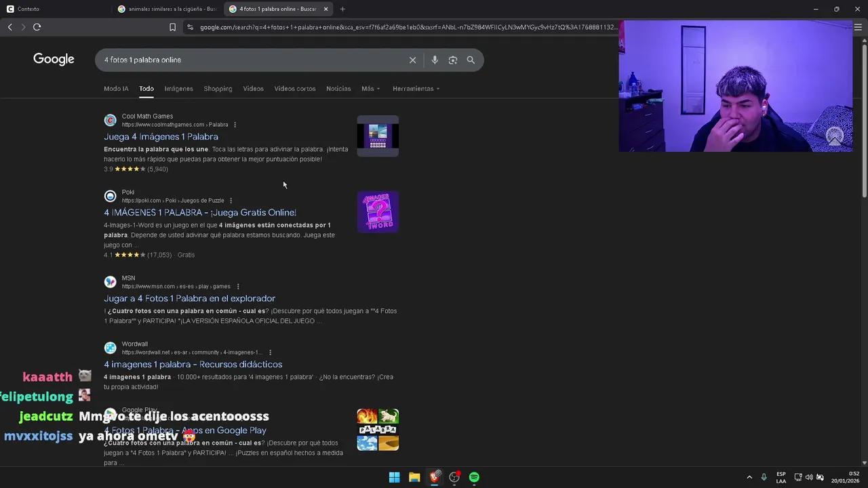Show hidden system tray icons
Screen dimensions: 868x488
[x=749, y=477]
